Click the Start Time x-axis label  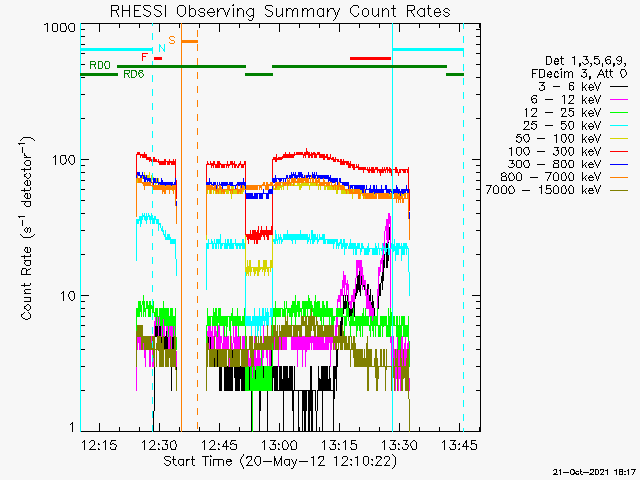tap(280, 462)
